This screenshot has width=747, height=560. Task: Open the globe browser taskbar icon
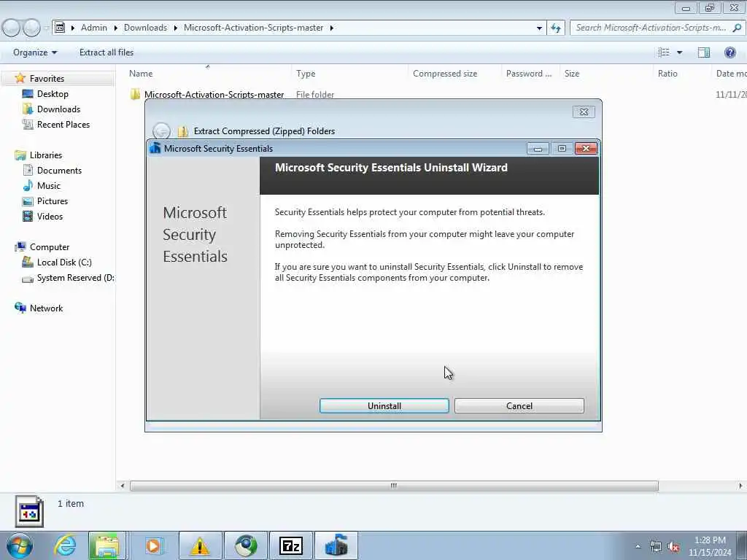point(246,545)
